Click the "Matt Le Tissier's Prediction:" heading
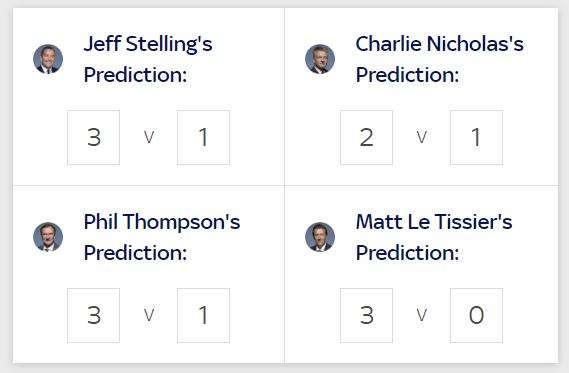The width and height of the screenshot is (569, 373). (x=434, y=237)
